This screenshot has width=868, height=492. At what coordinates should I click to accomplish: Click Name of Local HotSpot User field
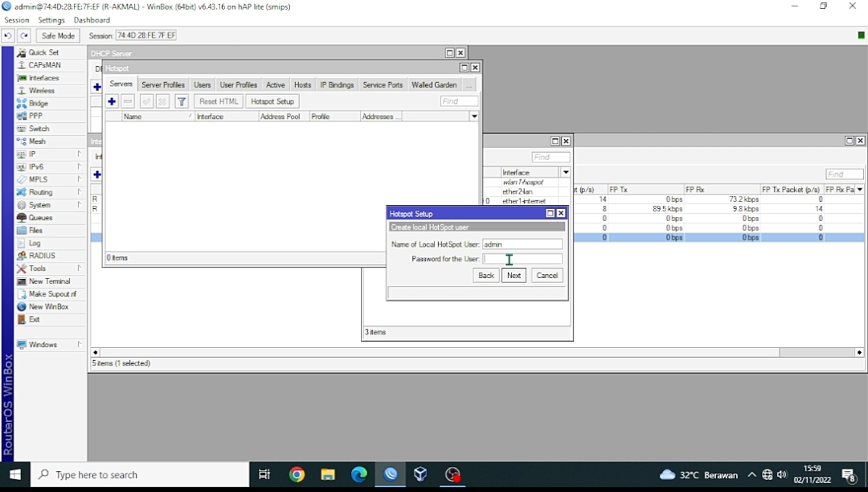click(522, 244)
